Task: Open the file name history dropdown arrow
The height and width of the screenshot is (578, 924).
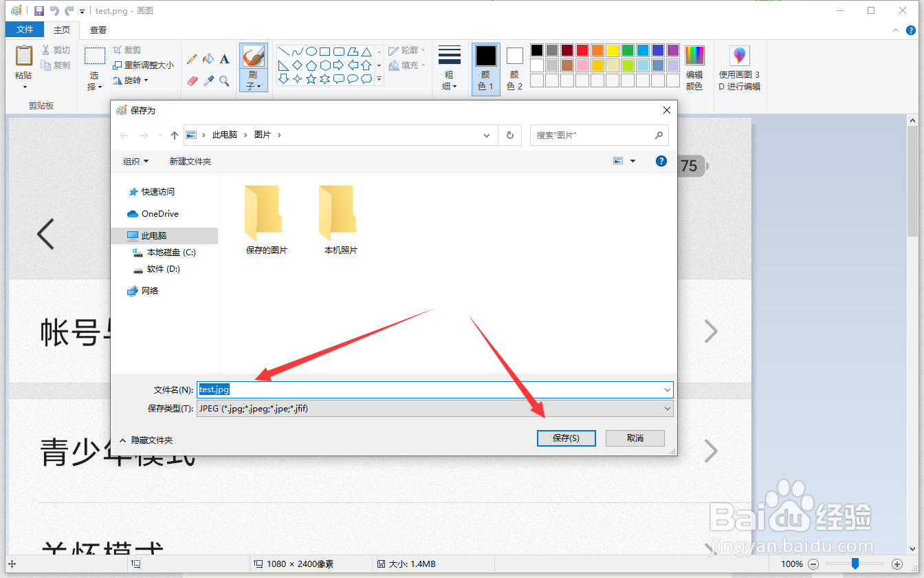Action: point(667,389)
